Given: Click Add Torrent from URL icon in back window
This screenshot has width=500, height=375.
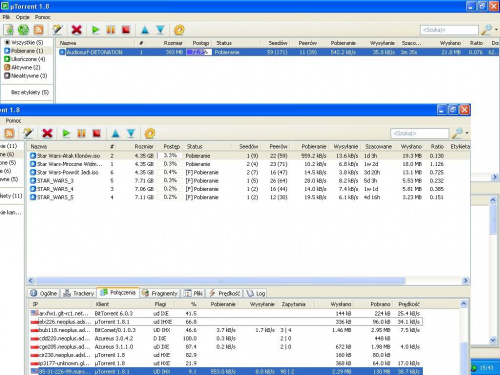Looking at the screenshot, I should pos(23,30).
